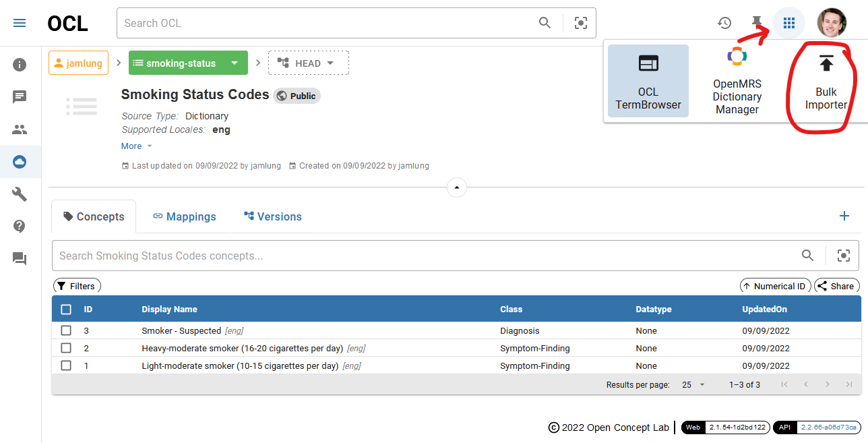Expand the smoking-status source dropdown

tap(235, 63)
